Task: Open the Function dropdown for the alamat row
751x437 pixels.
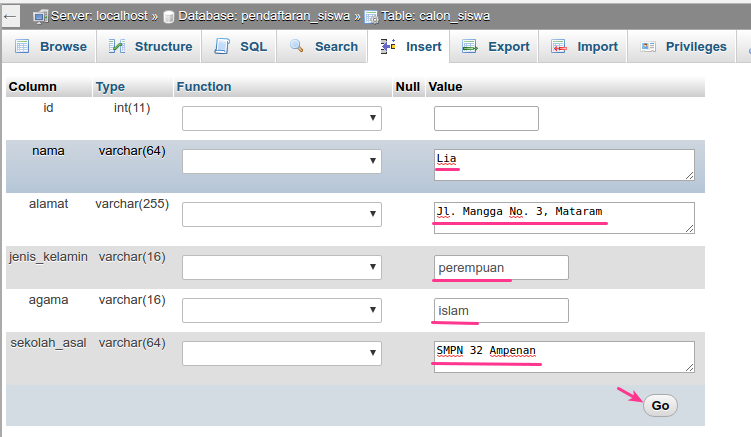Action: click(281, 214)
